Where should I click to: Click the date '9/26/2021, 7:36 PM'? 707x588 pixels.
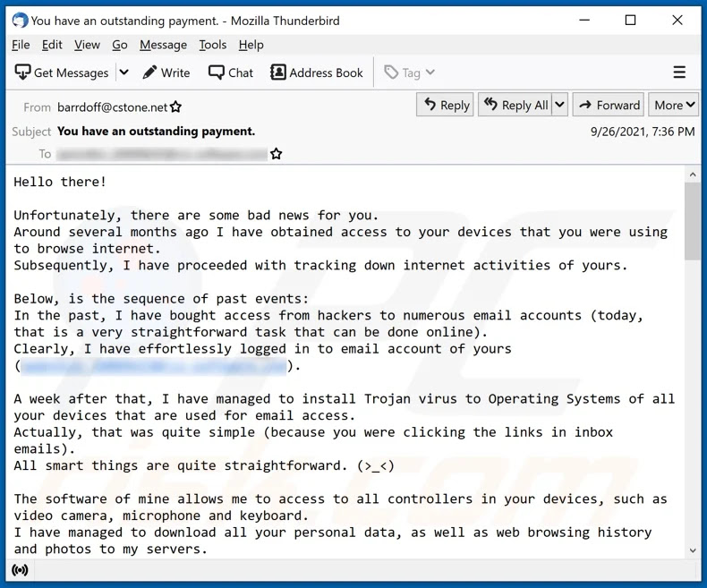[x=643, y=132]
